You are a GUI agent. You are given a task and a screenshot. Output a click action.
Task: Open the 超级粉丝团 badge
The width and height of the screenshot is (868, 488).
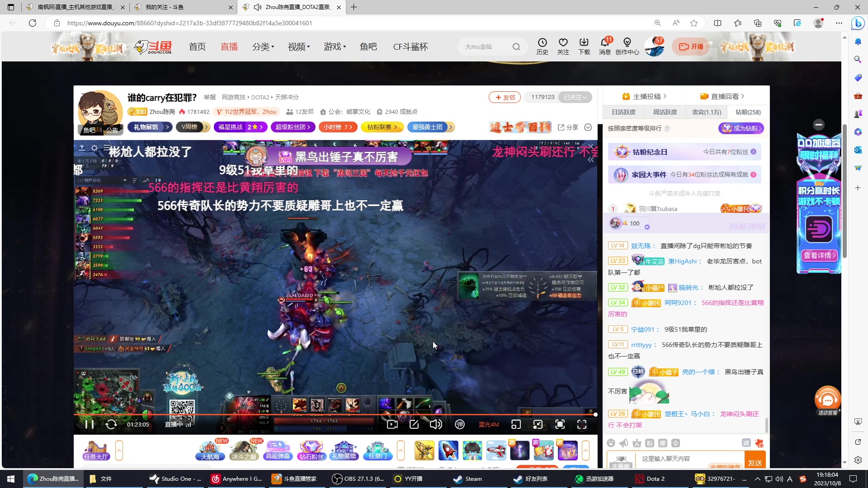point(293,127)
